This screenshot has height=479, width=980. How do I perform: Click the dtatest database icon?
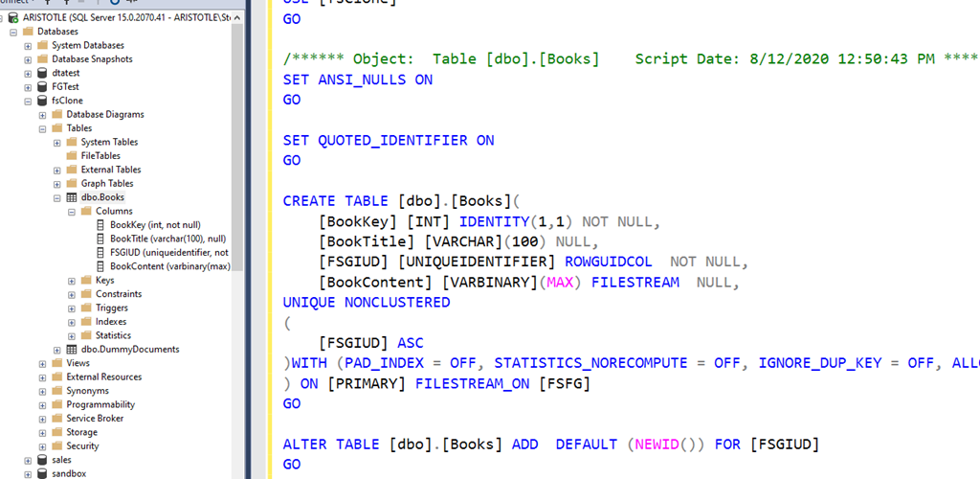click(42, 73)
